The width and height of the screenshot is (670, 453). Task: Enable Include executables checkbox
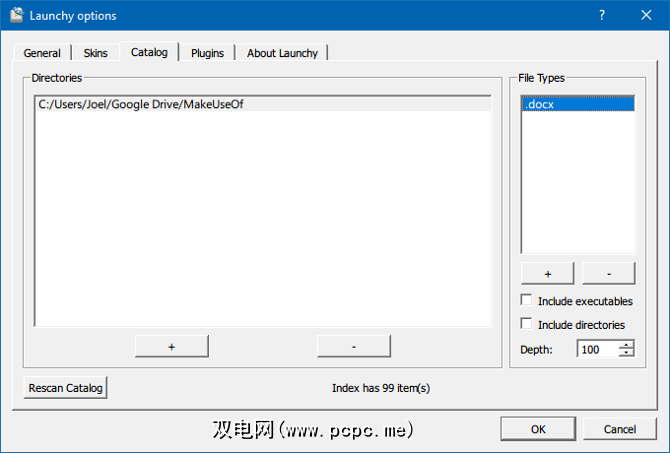point(526,300)
